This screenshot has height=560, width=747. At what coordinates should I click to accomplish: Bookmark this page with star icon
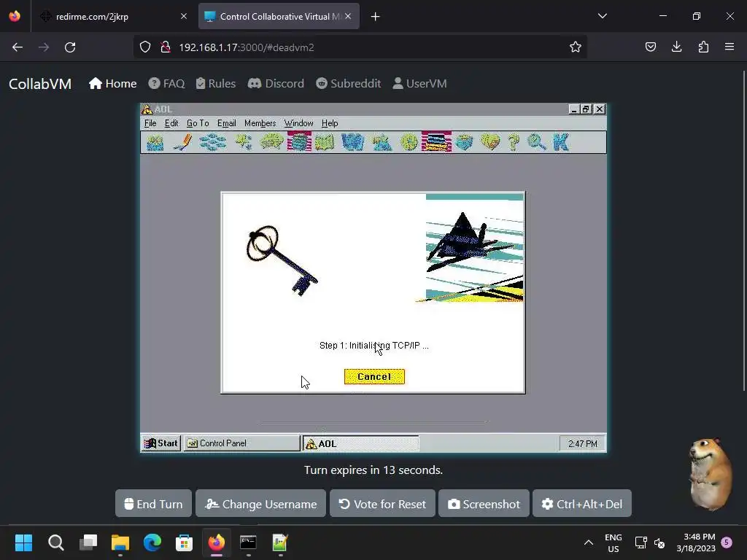coord(575,47)
